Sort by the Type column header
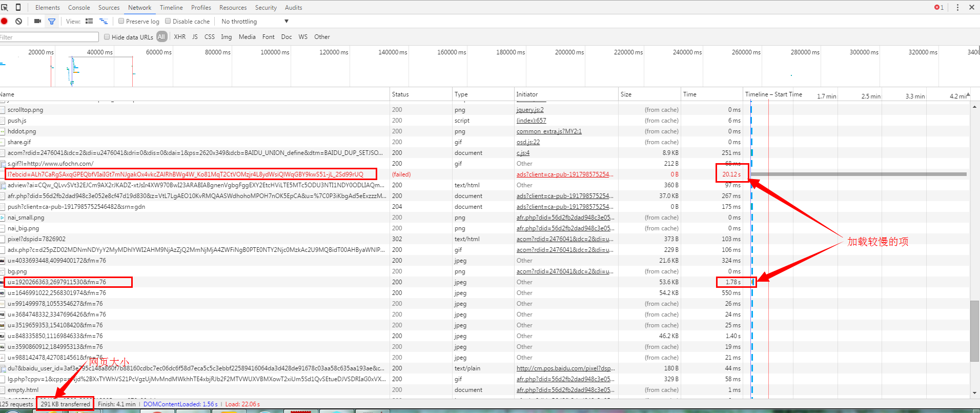Screen dimensions: 980x413 click(483, 94)
